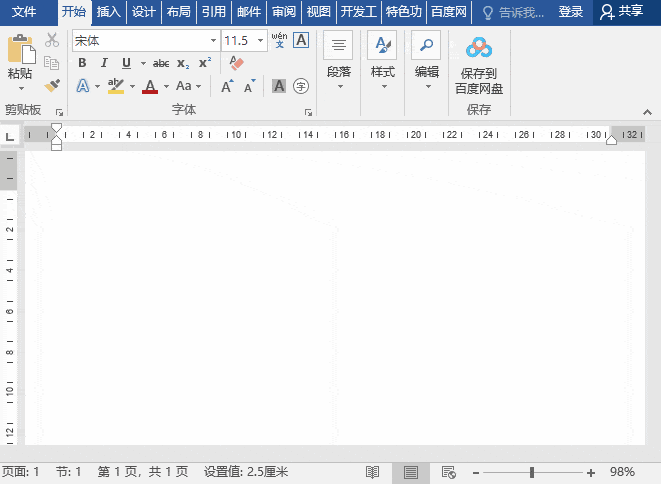The width and height of the screenshot is (661, 484).
Task: Open the 样式 styles group
Action: coord(383,61)
